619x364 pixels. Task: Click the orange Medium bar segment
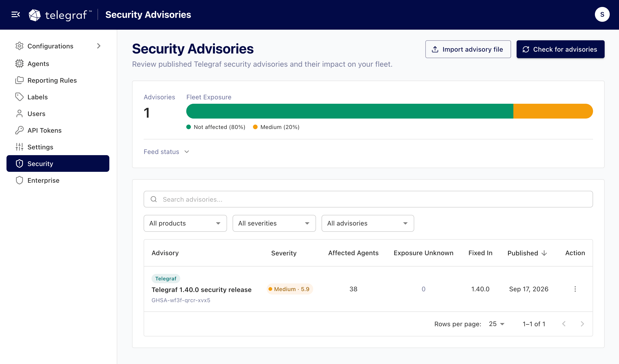coord(553,111)
